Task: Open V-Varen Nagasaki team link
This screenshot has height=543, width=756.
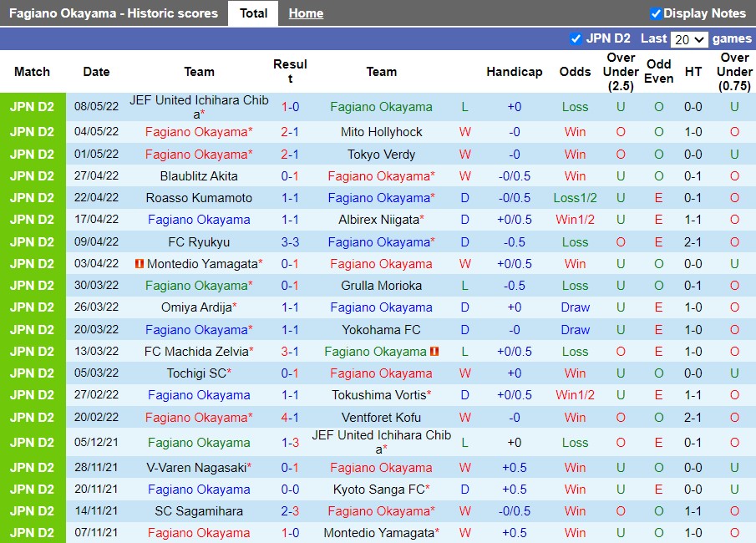Action: tap(196, 468)
